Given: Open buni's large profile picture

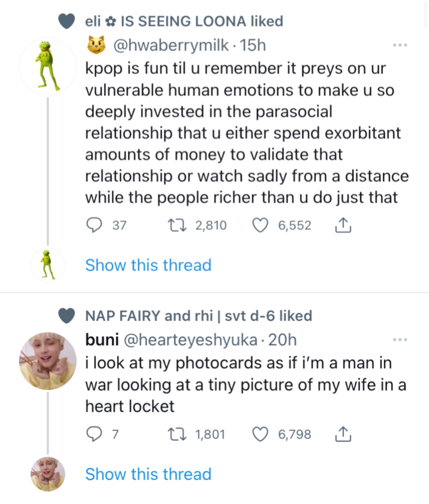Looking at the screenshot, I should pyautogui.click(x=48, y=361).
